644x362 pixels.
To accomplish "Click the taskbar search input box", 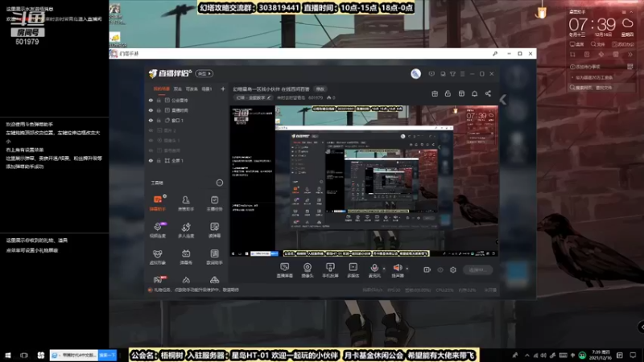I will point(75,356).
